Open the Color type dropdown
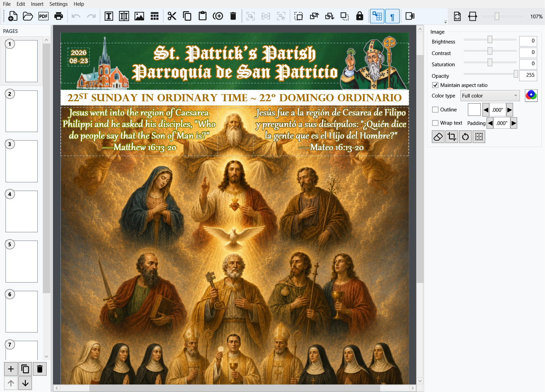This screenshot has height=392, width=545. (490, 96)
